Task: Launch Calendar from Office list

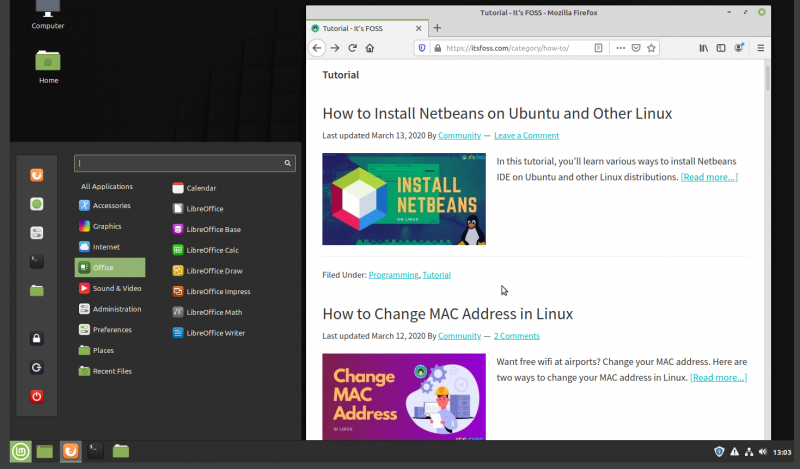Action: click(194, 188)
